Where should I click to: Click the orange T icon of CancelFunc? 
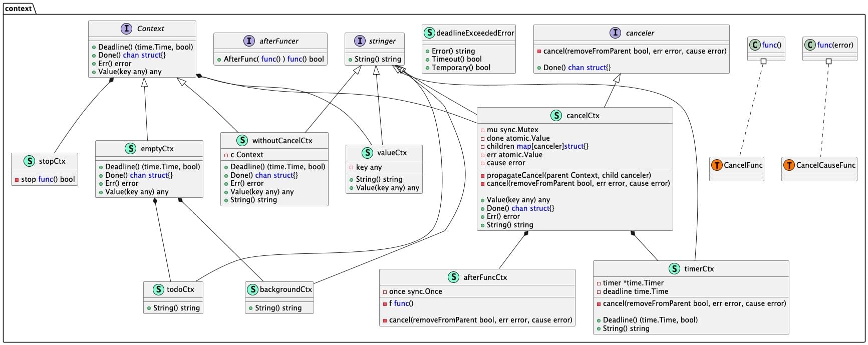pos(717,165)
